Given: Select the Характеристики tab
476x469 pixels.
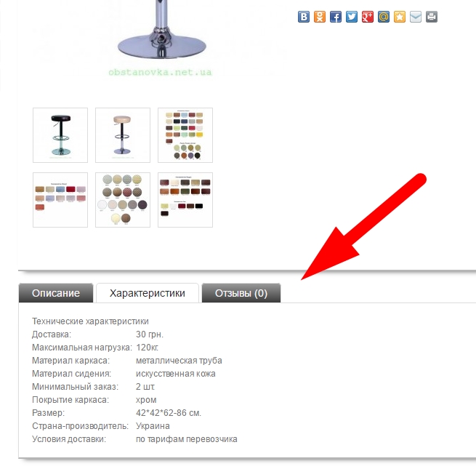Looking at the screenshot, I should (x=148, y=293).
